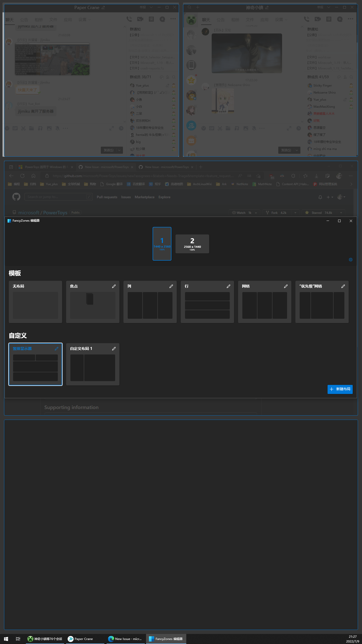Edit the 焦点 template layout

pyautogui.click(x=114, y=286)
